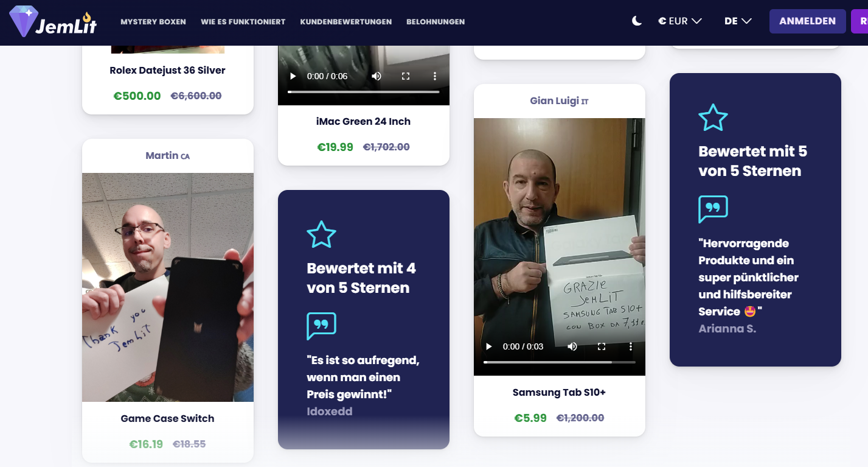This screenshot has width=868, height=467.
Task: Open the EUR currency dropdown
Action: pyautogui.click(x=680, y=21)
